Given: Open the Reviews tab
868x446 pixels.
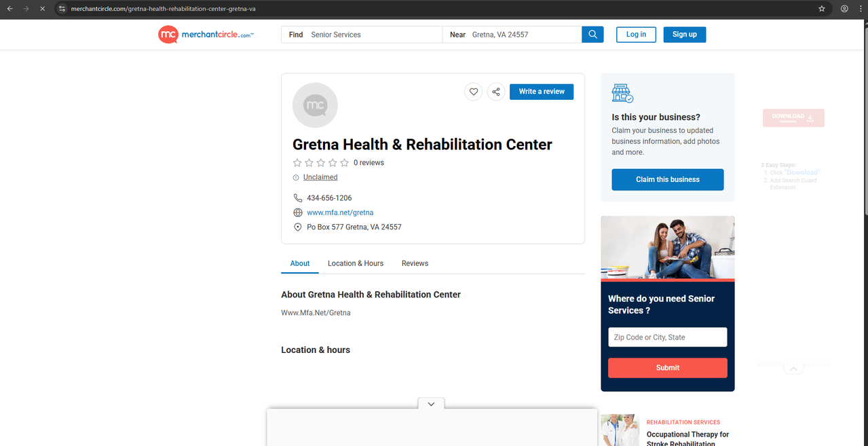Looking at the screenshot, I should point(415,263).
